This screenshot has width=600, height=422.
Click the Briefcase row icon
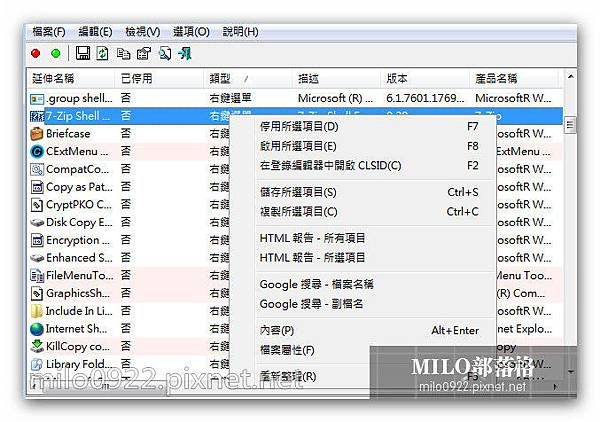click(x=37, y=134)
